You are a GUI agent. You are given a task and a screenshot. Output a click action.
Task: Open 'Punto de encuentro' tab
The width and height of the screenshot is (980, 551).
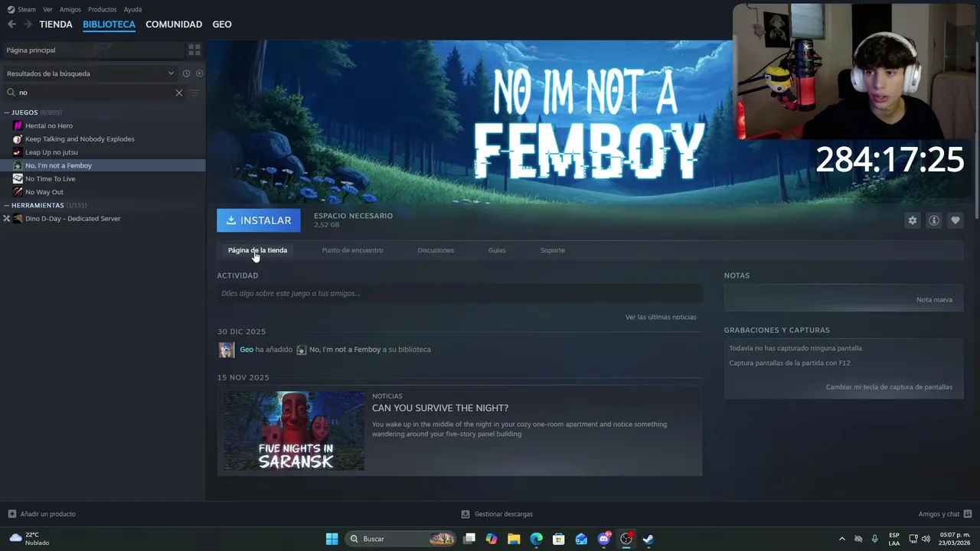click(x=352, y=250)
